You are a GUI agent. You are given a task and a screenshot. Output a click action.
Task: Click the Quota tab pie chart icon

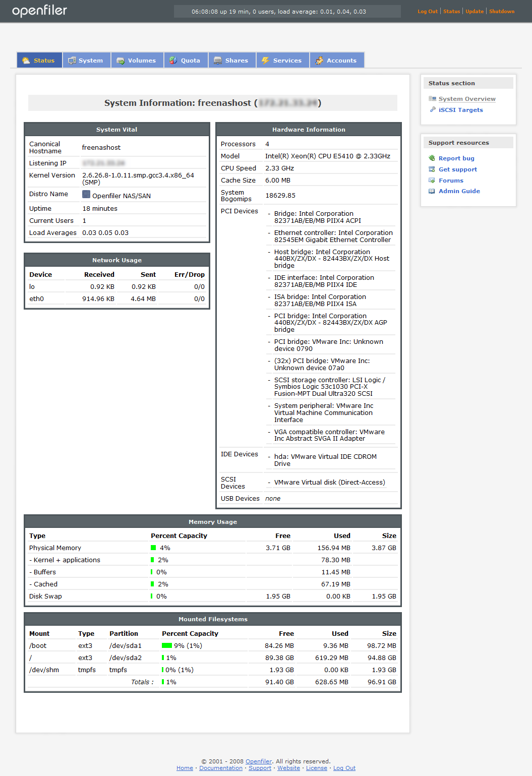tap(173, 61)
